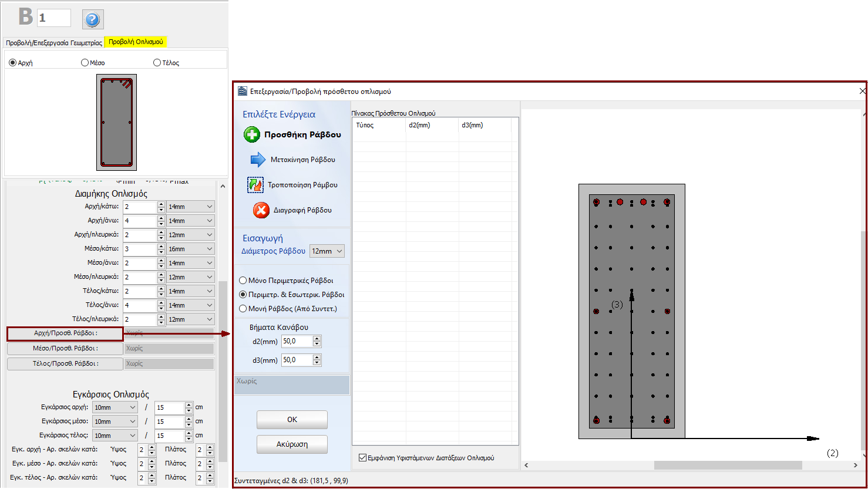Click the beam cross-section preview thumbnail
The width and height of the screenshot is (868, 489).
point(116,122)
